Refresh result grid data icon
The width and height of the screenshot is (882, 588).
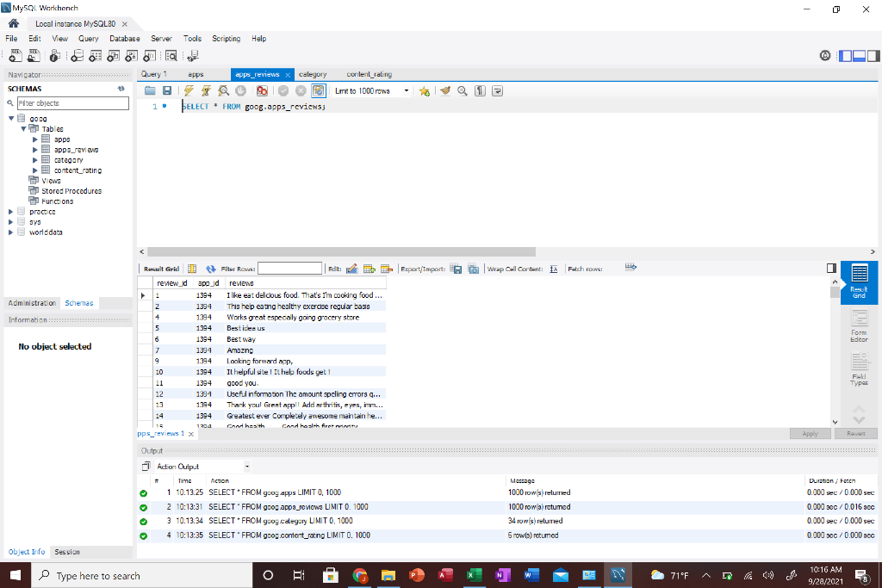tap(210, 269)
